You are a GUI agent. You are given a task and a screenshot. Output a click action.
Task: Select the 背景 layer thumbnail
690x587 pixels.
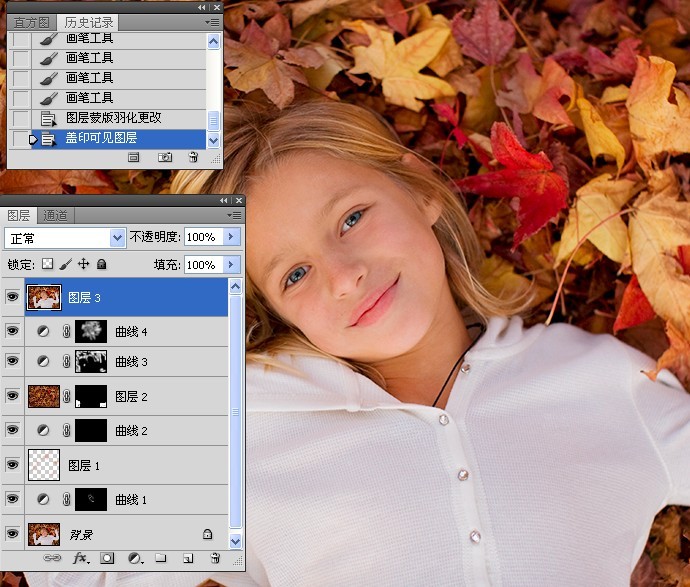(44, 534)
